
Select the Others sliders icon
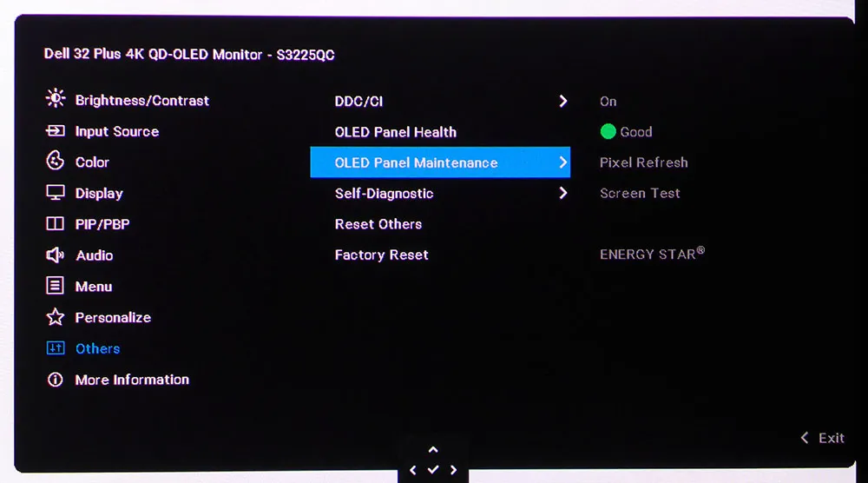point(56,347)
